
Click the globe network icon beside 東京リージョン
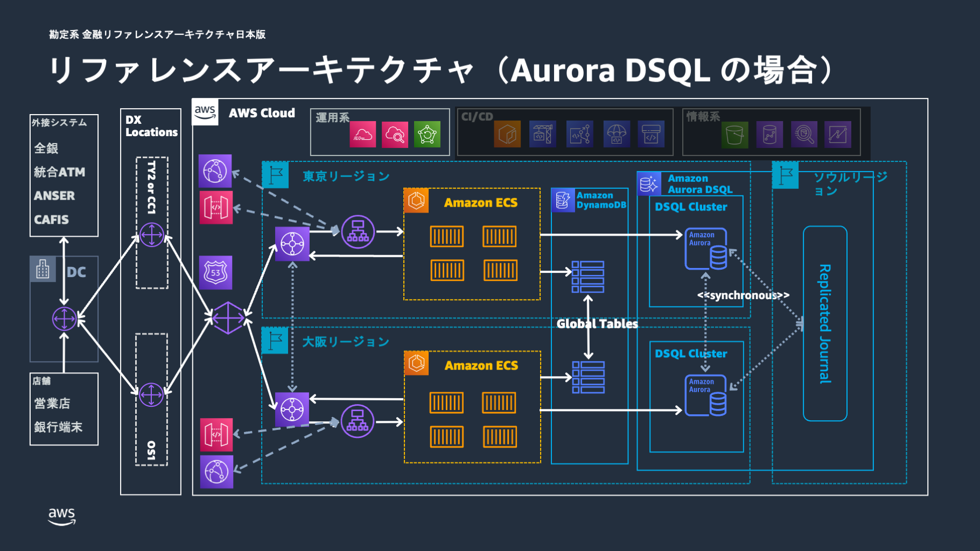click(x=215, y=171)
